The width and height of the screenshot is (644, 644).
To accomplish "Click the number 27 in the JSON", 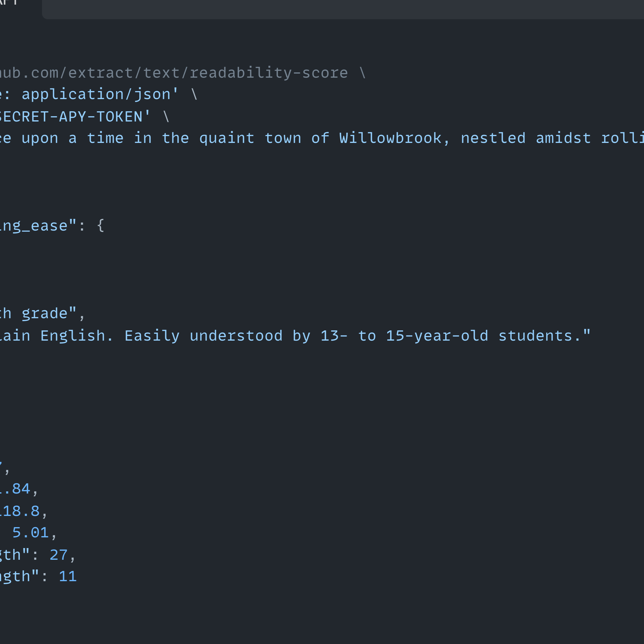I will (59, 555).
